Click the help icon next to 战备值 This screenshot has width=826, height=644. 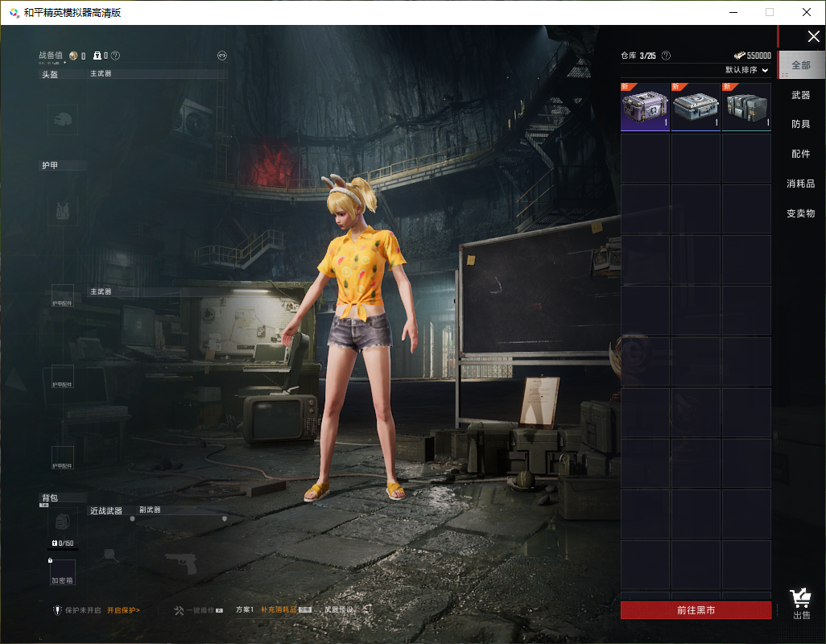(115, 56)
